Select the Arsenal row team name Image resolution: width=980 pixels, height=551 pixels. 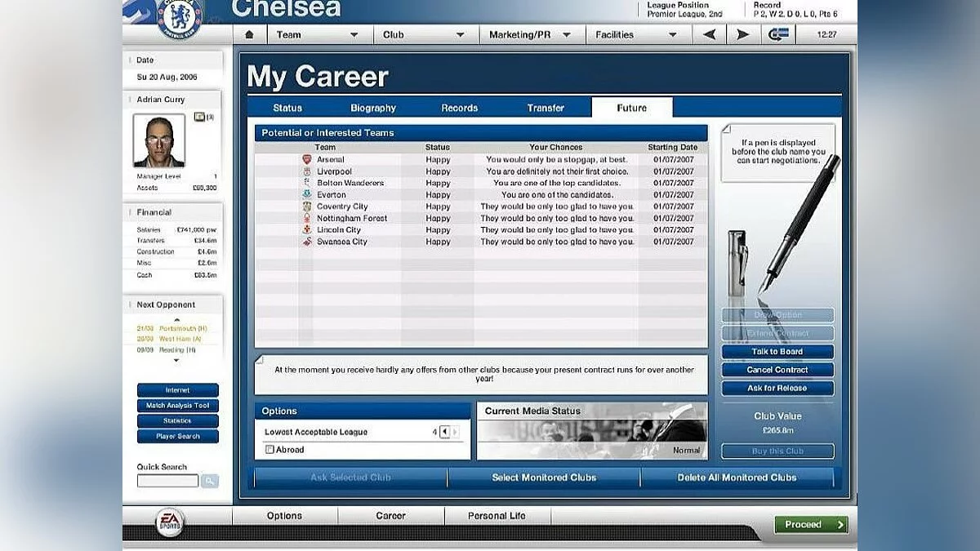tap(331, 160)
